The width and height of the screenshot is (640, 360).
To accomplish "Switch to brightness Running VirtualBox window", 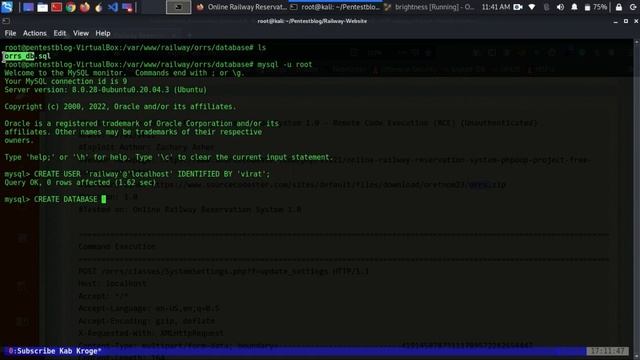I will (x=430, y=7).
